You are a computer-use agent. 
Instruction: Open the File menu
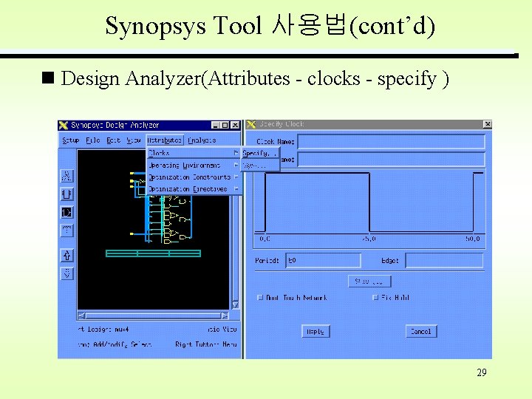(x=92, y=140)
